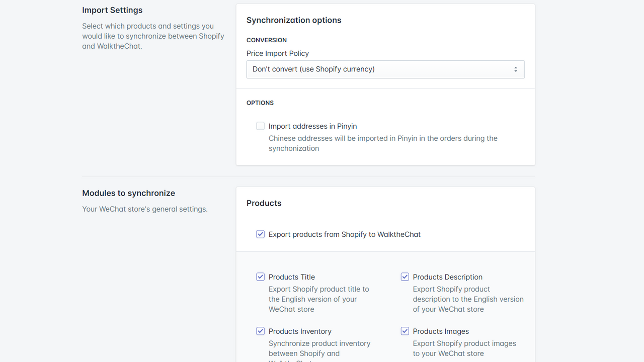644x362 pixels.
Task: Disable the Products Title checkbox
Action: (x=260, y=277)
